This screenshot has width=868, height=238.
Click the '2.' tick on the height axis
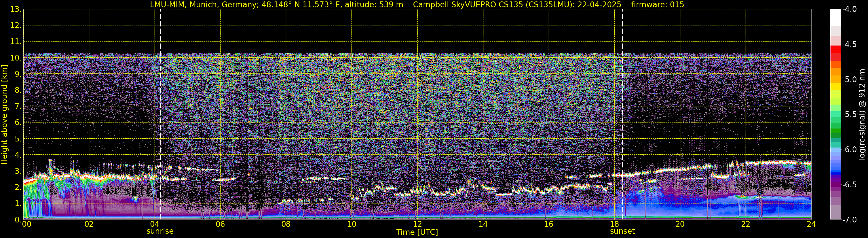point(18,188)
